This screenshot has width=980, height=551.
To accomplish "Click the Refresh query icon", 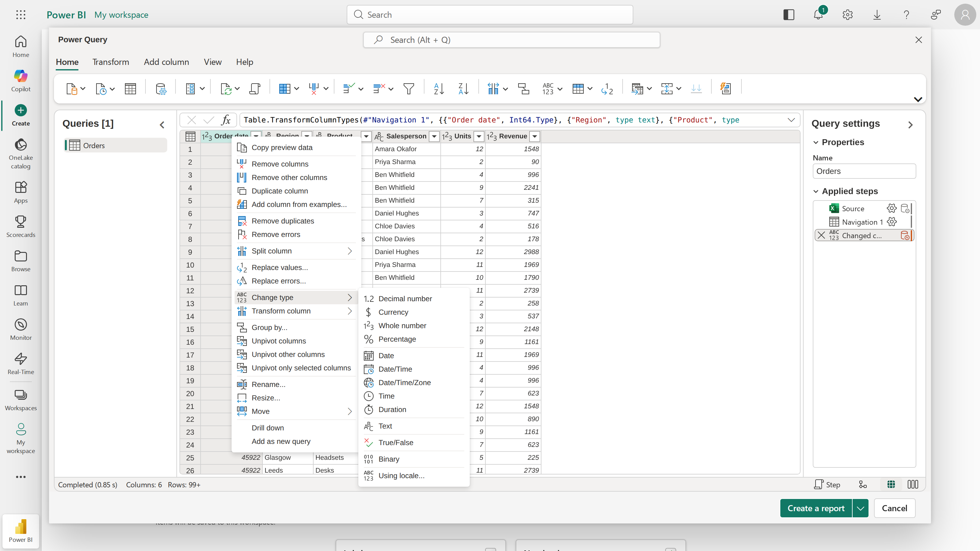I will coord(226,88).
